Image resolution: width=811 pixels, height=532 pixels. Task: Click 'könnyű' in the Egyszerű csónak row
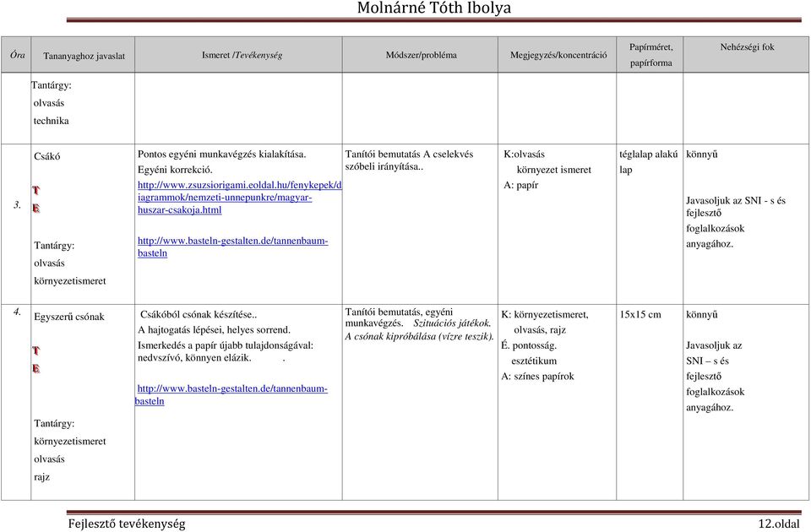tap(702, 314)
